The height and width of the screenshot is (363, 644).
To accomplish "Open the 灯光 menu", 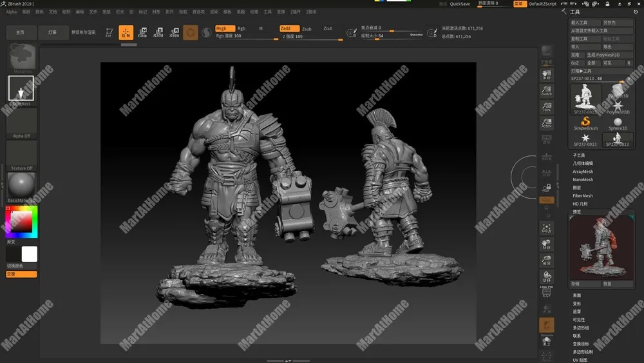I will 120,12.
